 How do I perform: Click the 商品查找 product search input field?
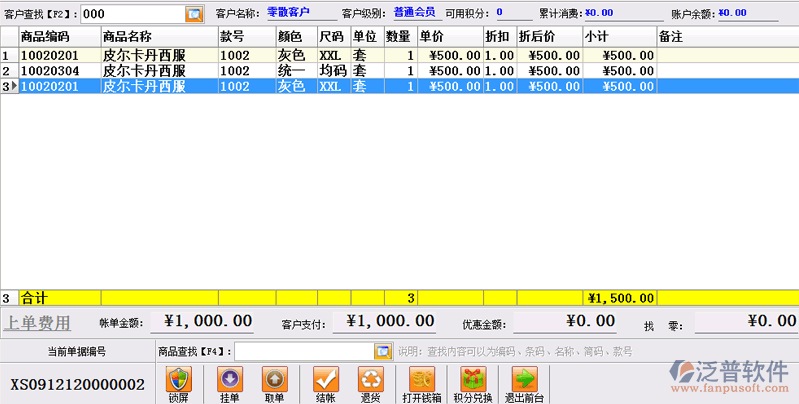303,350
